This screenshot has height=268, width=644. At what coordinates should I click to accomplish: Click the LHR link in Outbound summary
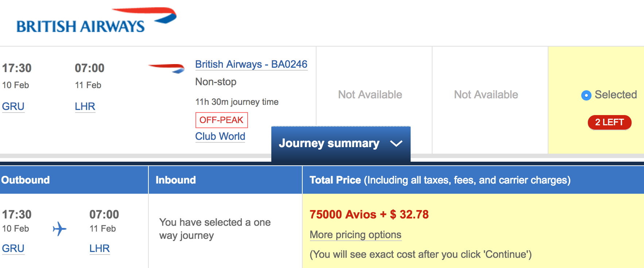pyautogui.click(x=100, y=249)
